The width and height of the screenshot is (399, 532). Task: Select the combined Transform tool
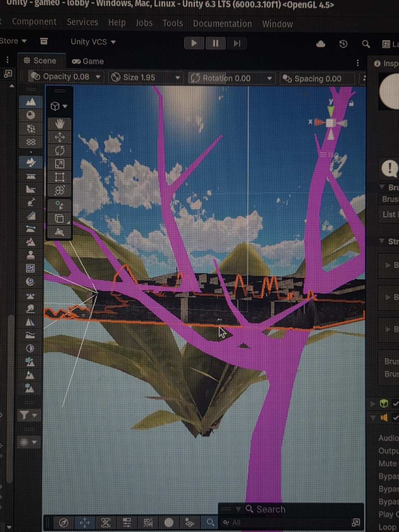[60, 190]
